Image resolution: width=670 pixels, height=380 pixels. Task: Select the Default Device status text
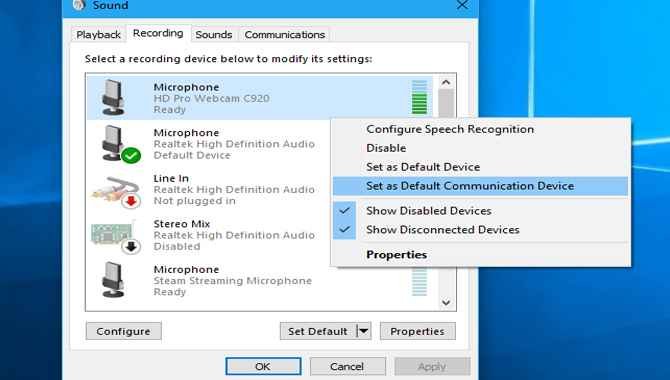coord(192,155)
